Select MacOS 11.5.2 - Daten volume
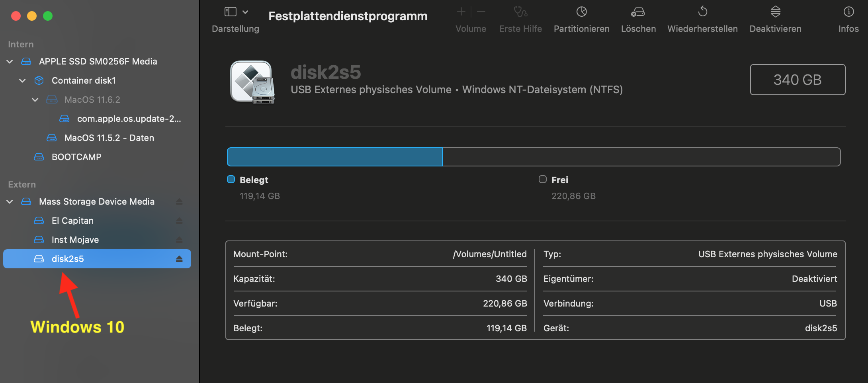Image resolution: width=868 pixels, height=383 pixels. 109,138
